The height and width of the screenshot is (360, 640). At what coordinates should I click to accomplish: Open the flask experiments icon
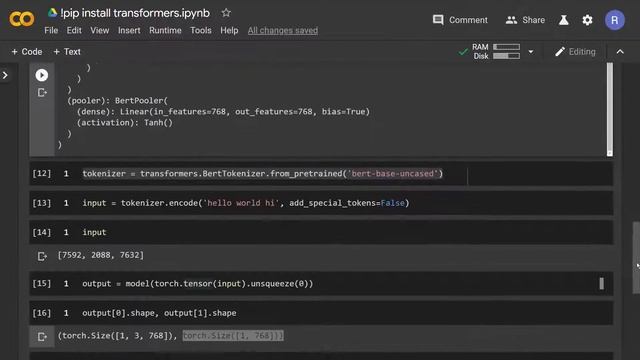[564, 20]
